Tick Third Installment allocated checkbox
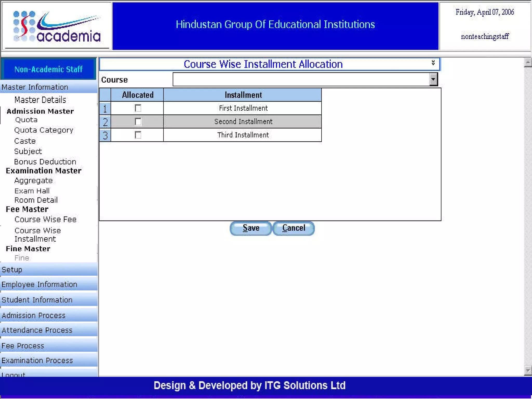The width and height of the screenshot is (532, 399). coord(138,135)
